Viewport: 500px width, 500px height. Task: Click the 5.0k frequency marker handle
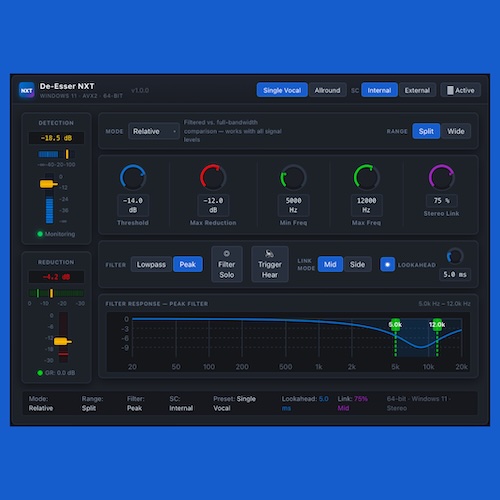coord(395,325)
